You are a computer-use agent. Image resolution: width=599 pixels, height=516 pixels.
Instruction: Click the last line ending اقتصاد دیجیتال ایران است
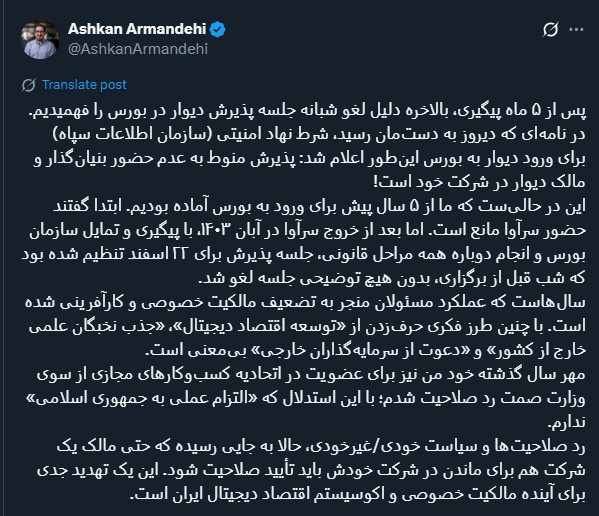pos(358,495)
